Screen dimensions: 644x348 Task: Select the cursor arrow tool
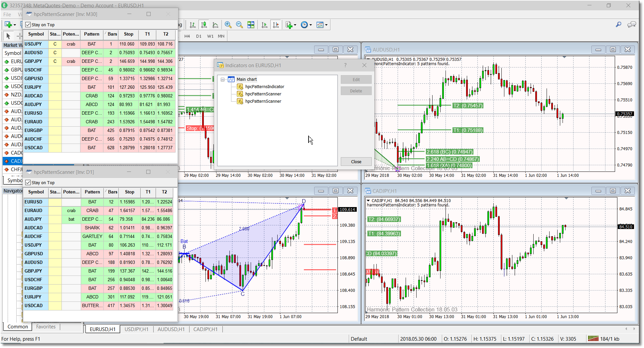click(x=8, y=36)
